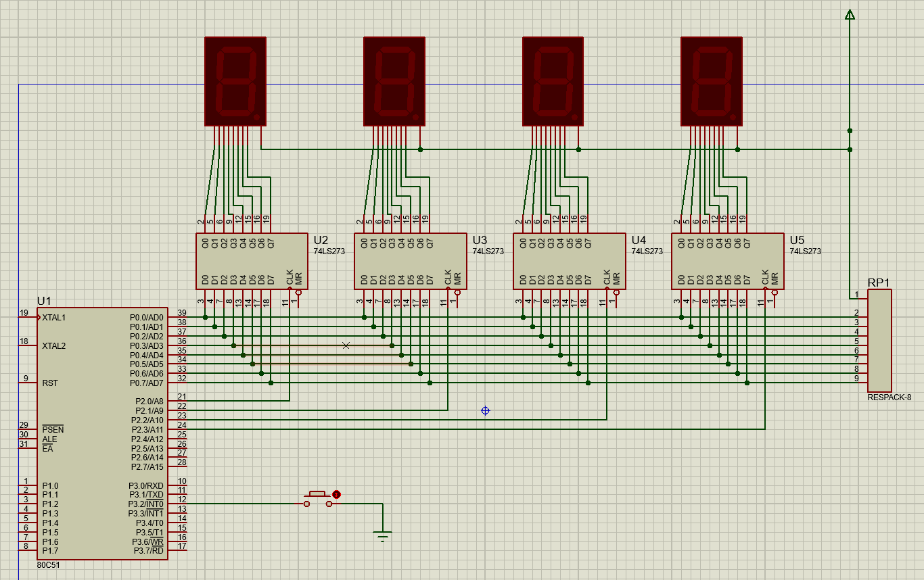
Task: Click the P3.7/RD pin name
Action: 148,551
